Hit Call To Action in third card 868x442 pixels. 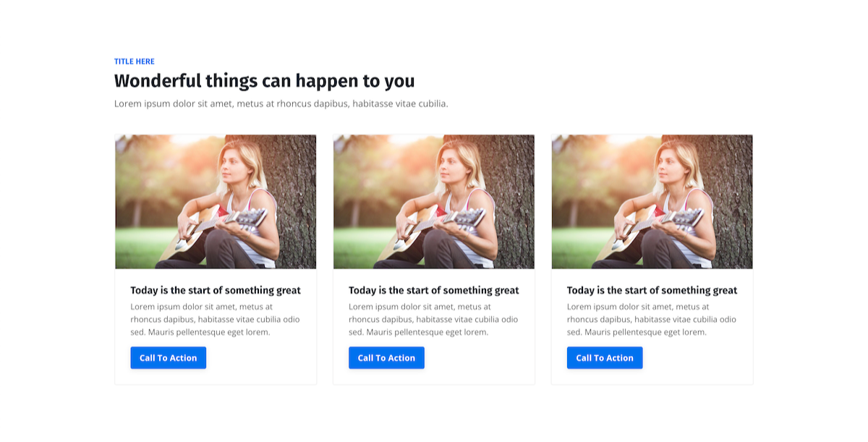pyautogui.click(x=604, y=358)
